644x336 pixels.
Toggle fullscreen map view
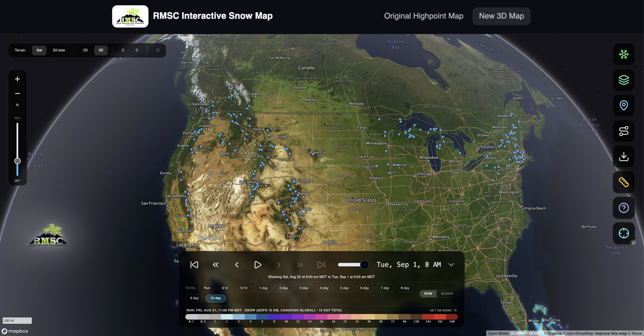[x=158, y=50]
